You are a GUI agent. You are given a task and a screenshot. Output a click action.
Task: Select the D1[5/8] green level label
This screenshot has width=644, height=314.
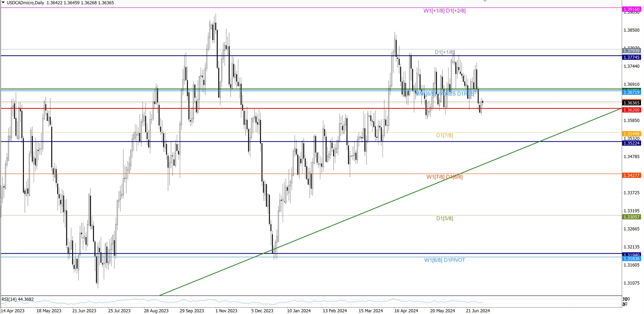click(444, 218)
